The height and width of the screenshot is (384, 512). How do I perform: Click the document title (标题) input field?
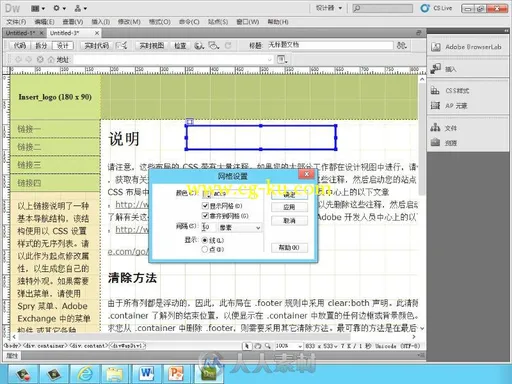click(330, 45)
